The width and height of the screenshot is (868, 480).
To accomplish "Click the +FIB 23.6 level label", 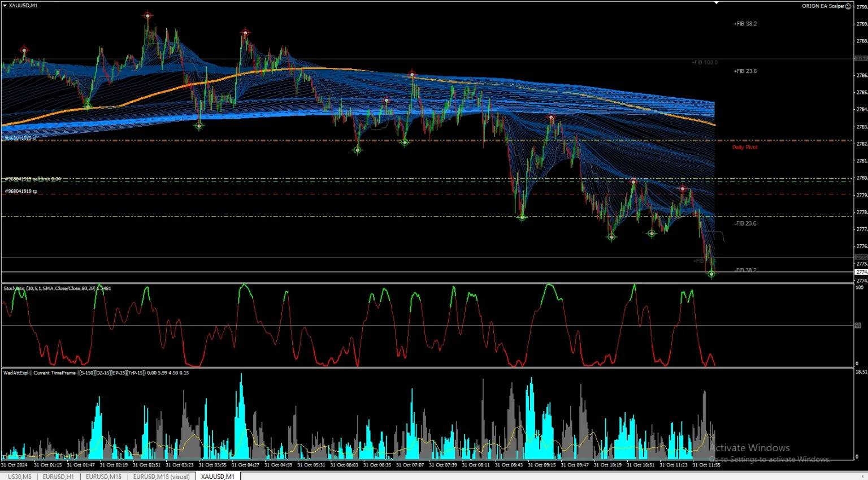I will [x=745, y=71].
